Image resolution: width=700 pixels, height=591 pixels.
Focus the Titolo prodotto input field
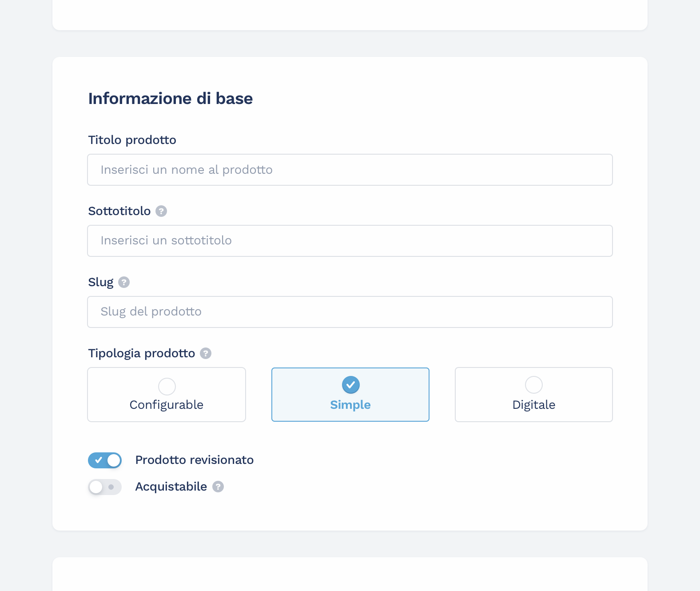click(350, 170)
